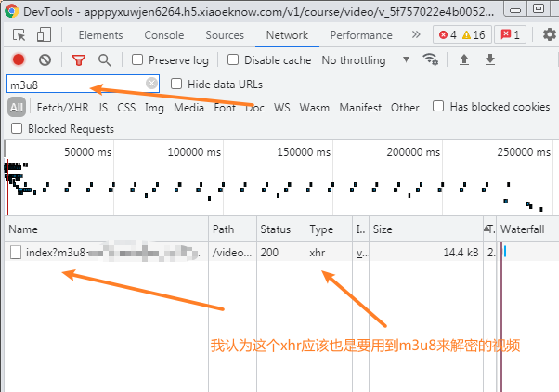Switch to the Console tab
This screenshot has height=392, width=559.
tap(164, 35)
